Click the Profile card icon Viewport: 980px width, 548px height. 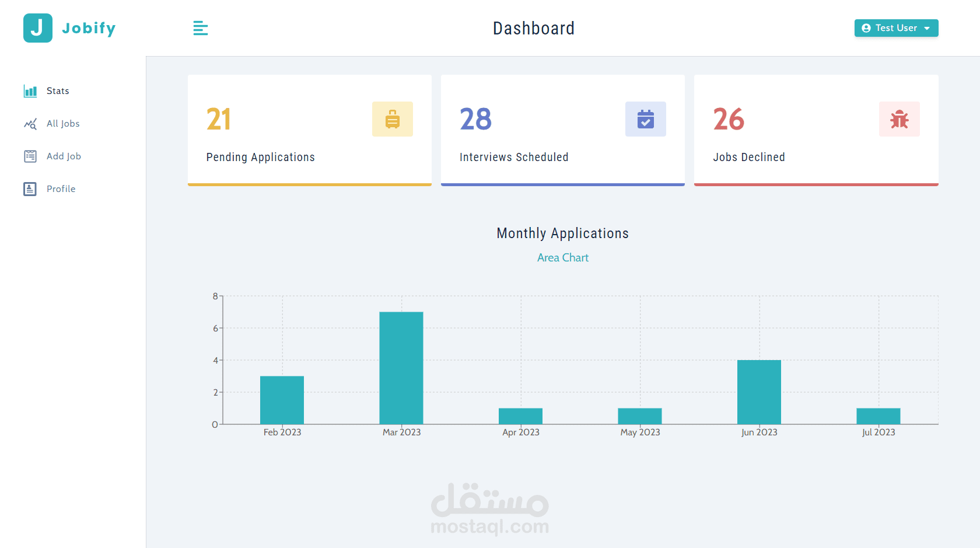point(30,189)
